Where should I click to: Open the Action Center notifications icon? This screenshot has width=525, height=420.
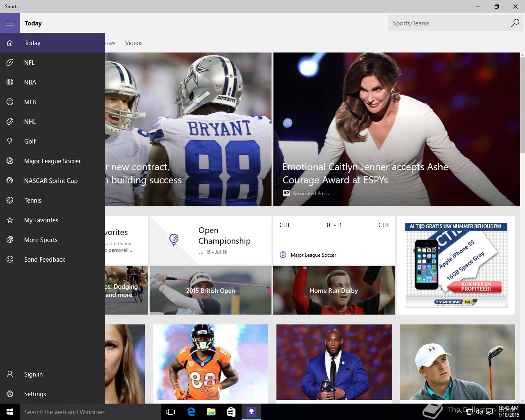(x=490, y=412)
